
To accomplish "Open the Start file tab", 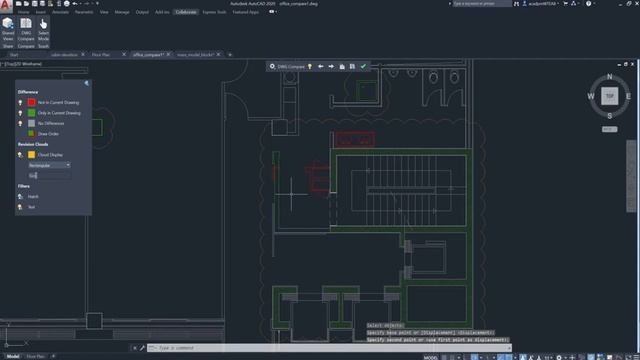I will [14, 54].
